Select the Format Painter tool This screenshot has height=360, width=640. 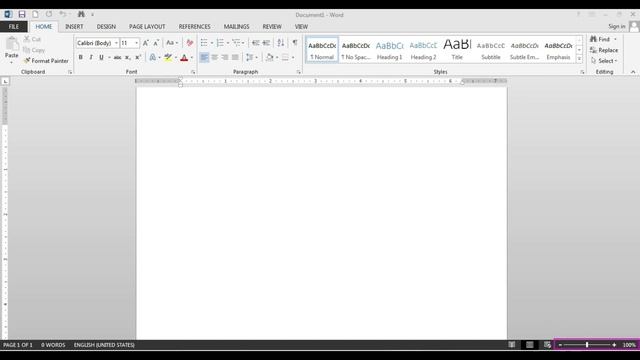(x=46, y=61)
